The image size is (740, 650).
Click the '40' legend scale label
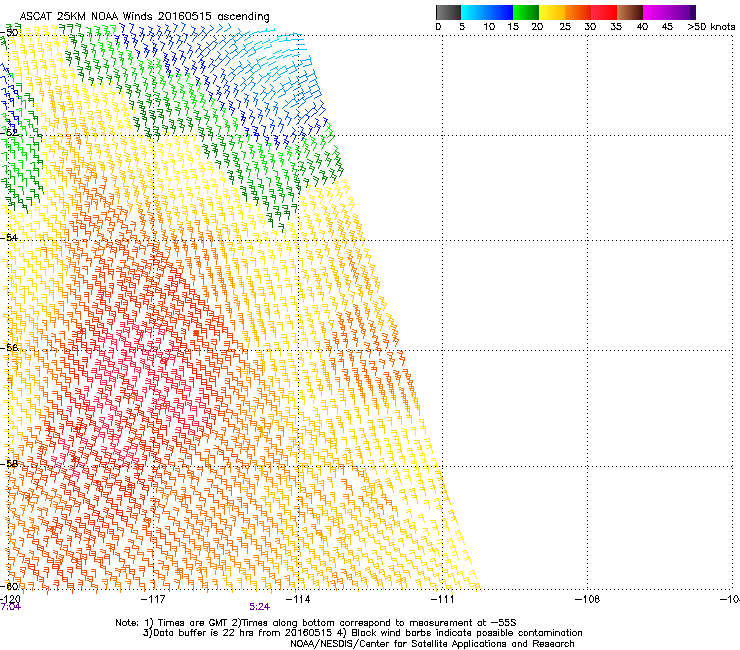click(x=642, y=27)
